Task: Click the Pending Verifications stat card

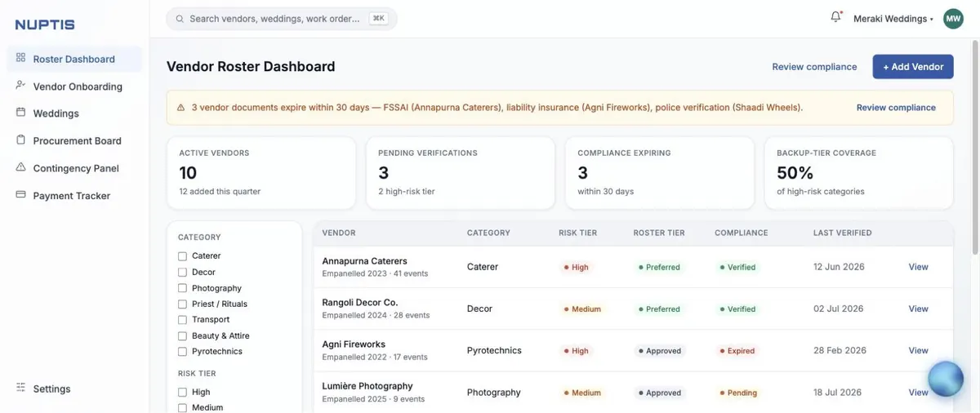Action: 461,173
